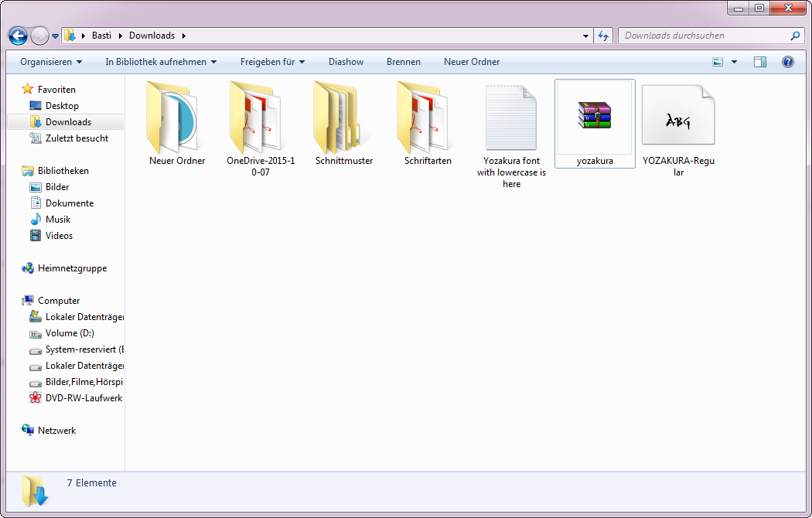The image size is (812, 518).
Task: Click the Neuer Ordner button
Action: (472, 62)
